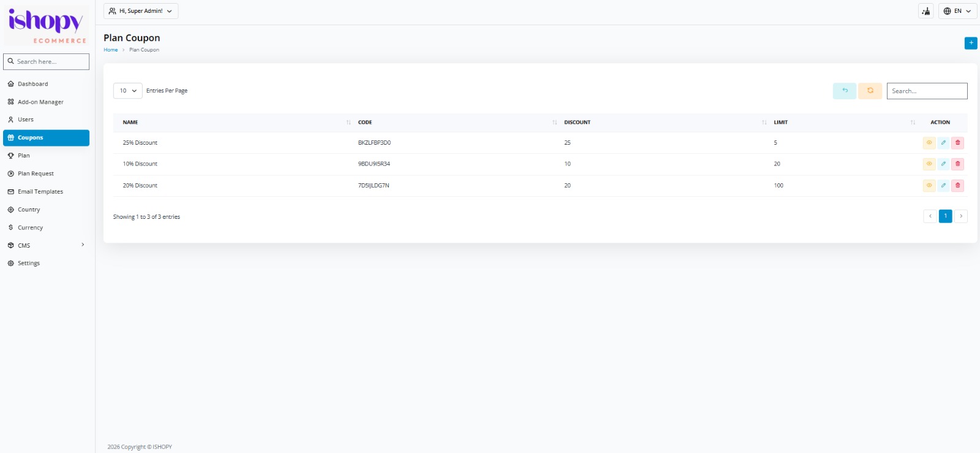The width and height of the screenshot is (980, 453).
Task: Delete the 10% Discount coupon
Action: [x=958, y=164]
